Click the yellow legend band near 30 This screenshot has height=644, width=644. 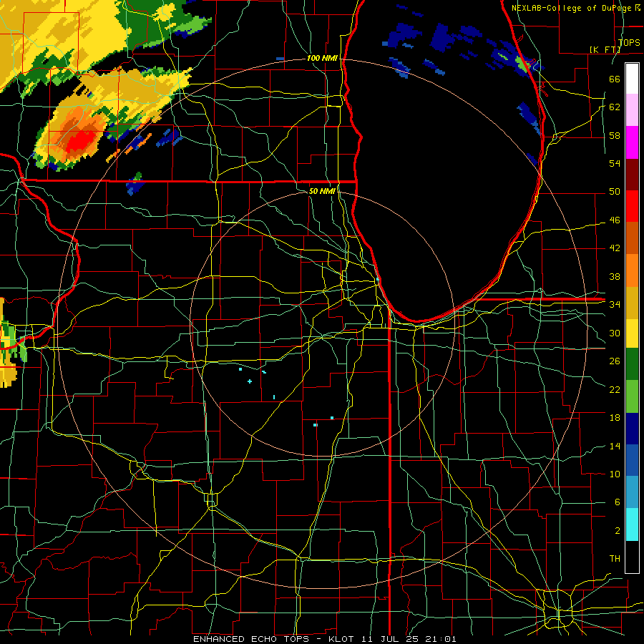[632, 333]
